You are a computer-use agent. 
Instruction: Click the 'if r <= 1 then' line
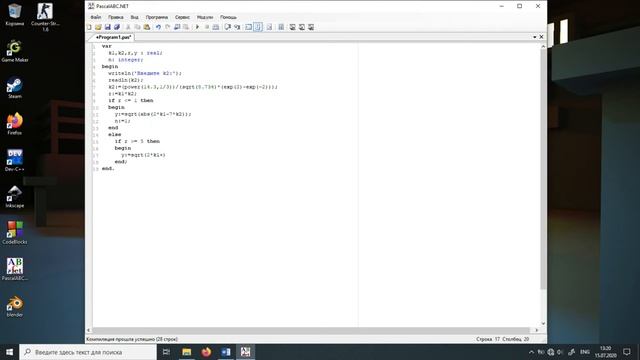[131, 100]
